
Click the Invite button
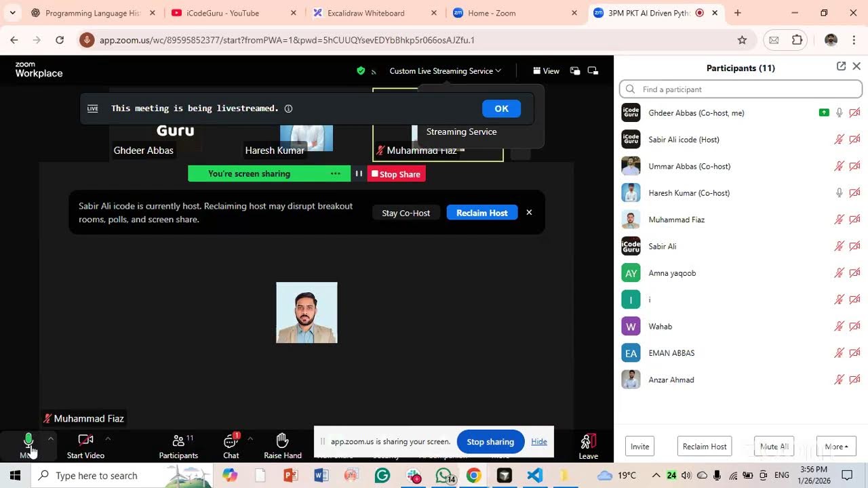[639, 446]
